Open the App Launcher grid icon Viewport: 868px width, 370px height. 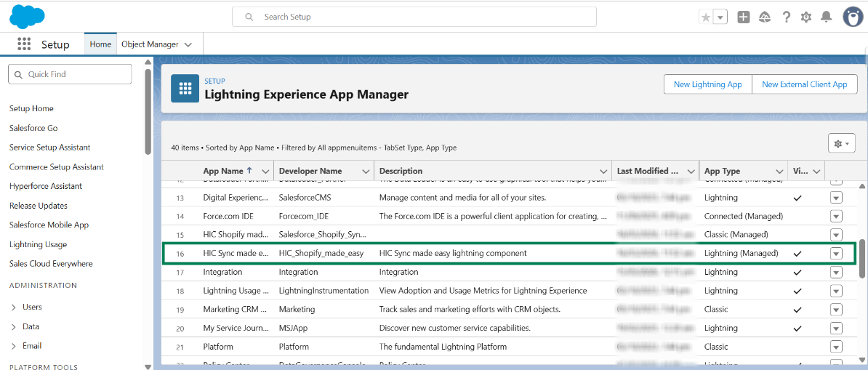[24, 44]
